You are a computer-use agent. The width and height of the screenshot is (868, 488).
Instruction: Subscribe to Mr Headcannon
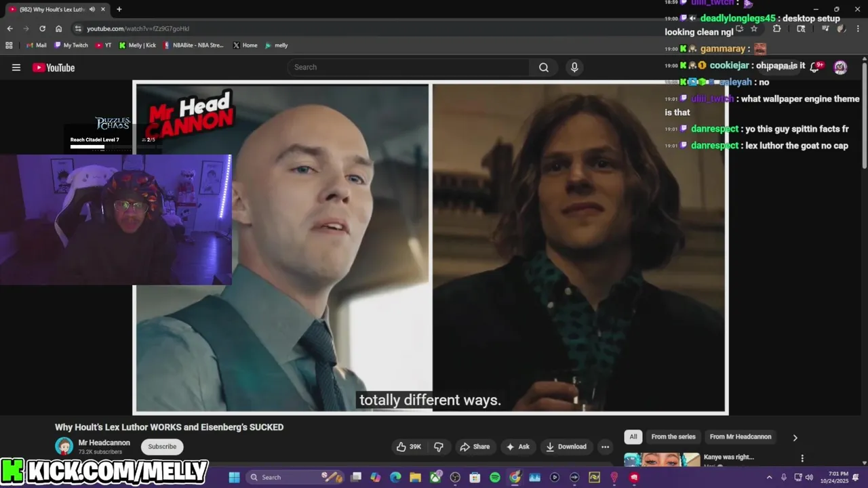162,447
